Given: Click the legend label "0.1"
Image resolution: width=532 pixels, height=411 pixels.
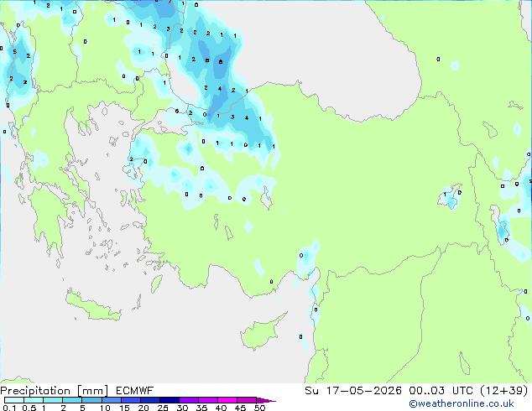Looking at the screenshot, I should [9, 408].
